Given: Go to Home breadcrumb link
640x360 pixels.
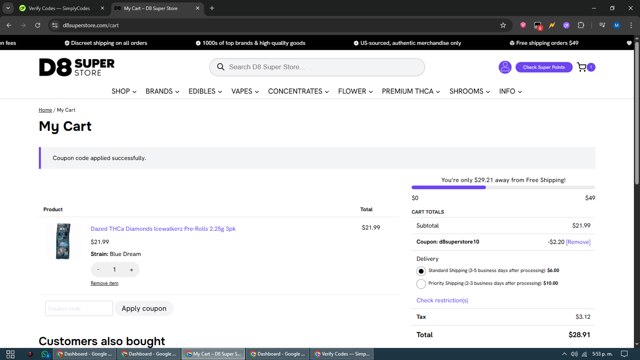Looking at the screenshot, I should coord(45,110).
